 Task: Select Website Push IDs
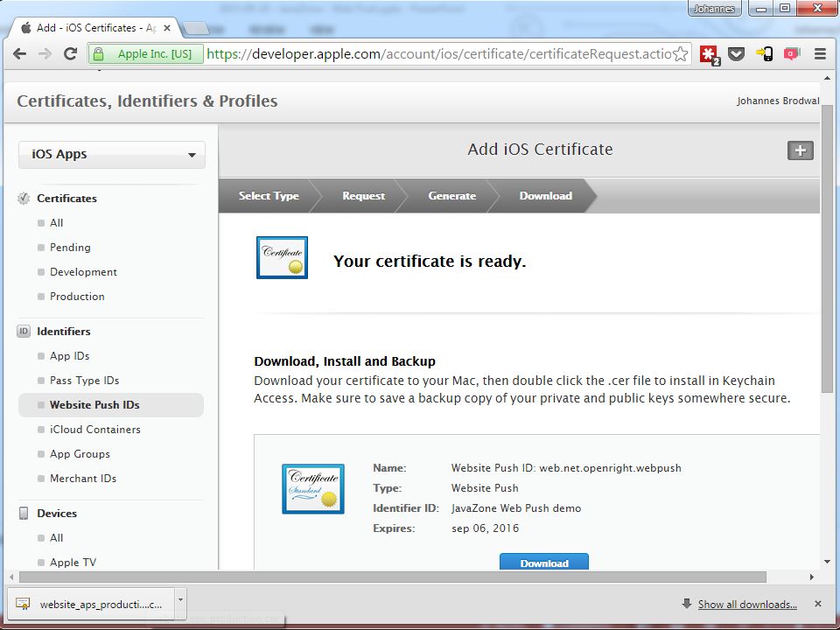pyautogui.click(x=111, y=405)
